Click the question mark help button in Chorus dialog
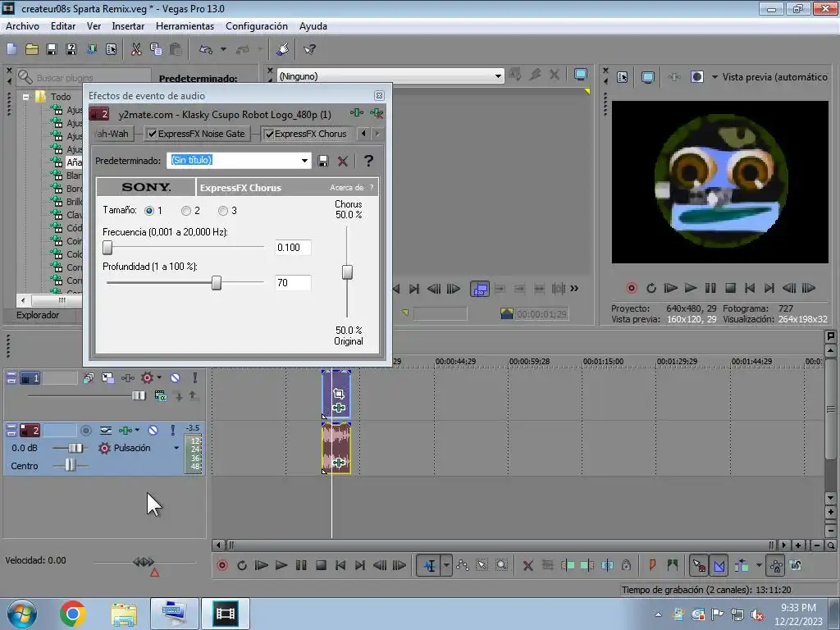Viewport: 840px width, 630px height. (368, 161)
